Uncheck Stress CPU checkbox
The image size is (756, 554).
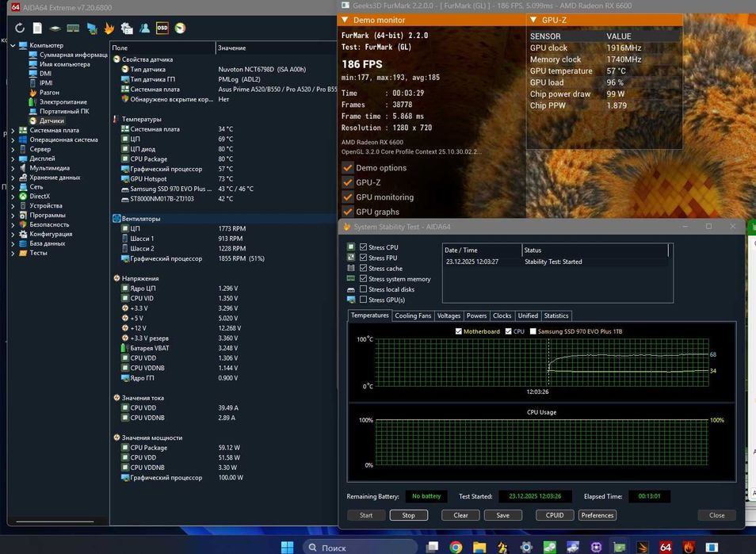364,247
